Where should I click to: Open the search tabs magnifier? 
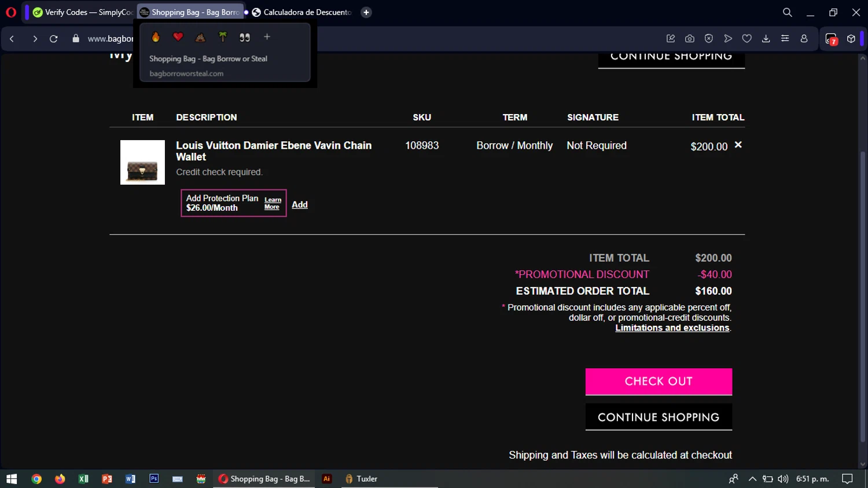pyautogui.click(x=787, y=12)
